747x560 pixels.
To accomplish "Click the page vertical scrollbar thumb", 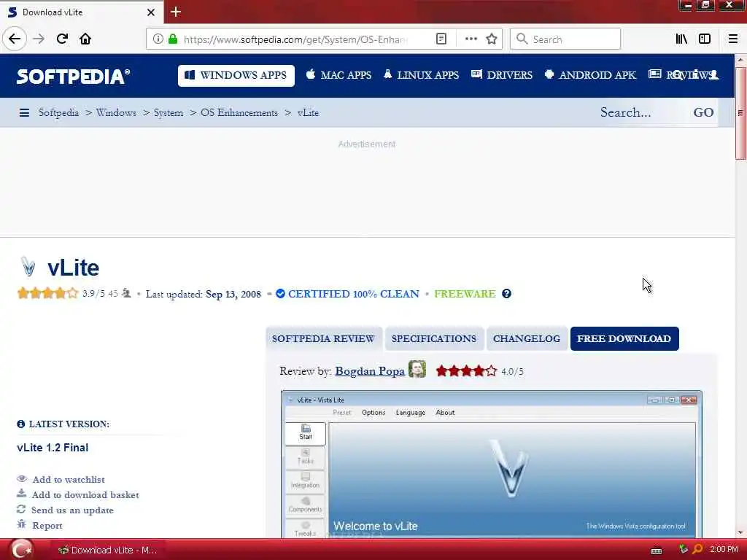I will [x=740, y=113].
